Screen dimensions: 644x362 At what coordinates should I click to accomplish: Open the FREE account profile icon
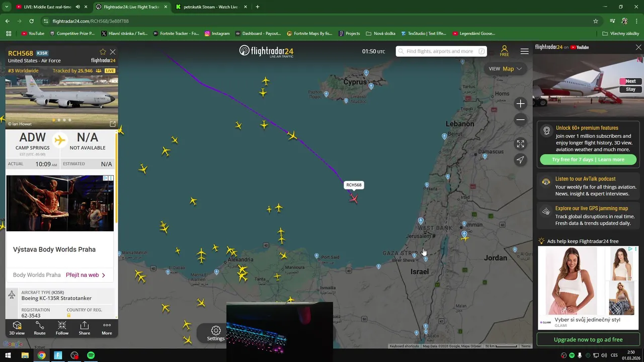pyautogui.click(x=504, y=51)
